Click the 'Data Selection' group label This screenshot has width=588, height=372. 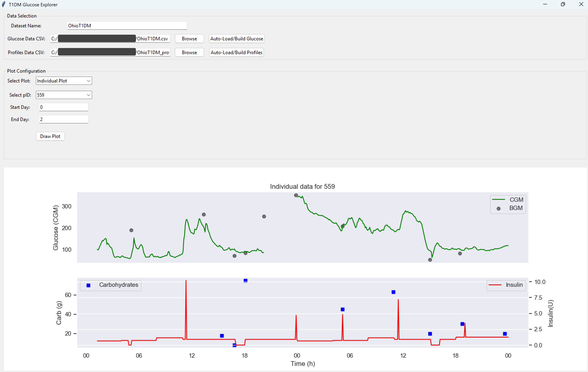[x=22, y=16]
